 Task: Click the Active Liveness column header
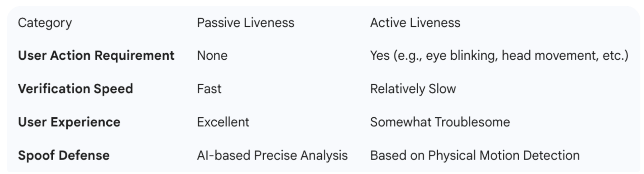[415, 23]
